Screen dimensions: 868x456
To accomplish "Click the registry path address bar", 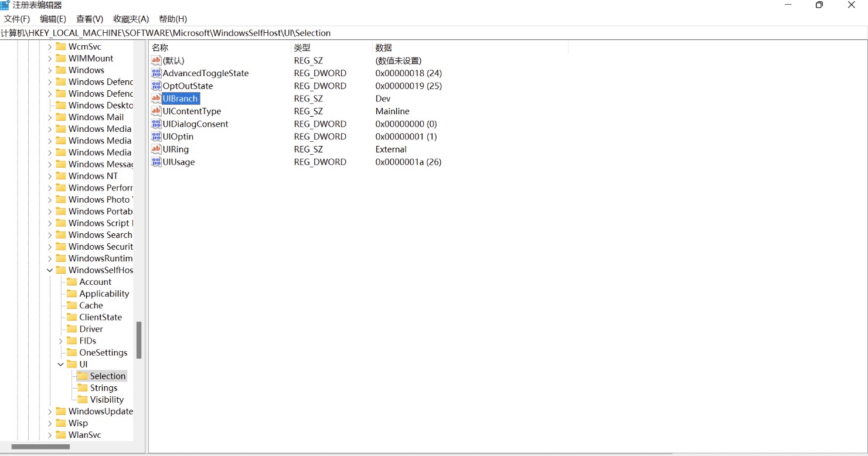I will (434, 33).
